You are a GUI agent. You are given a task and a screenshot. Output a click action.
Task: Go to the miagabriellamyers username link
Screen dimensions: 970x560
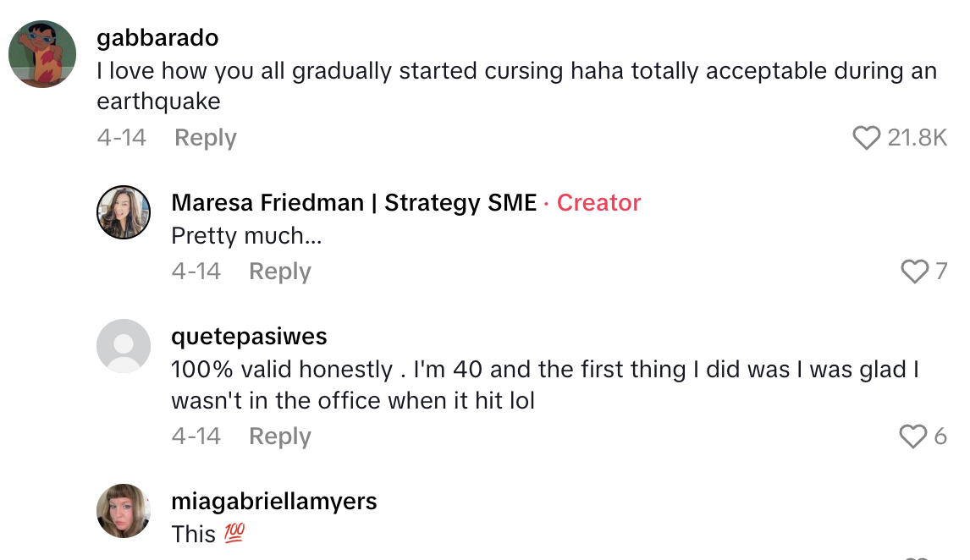point(273,501)
